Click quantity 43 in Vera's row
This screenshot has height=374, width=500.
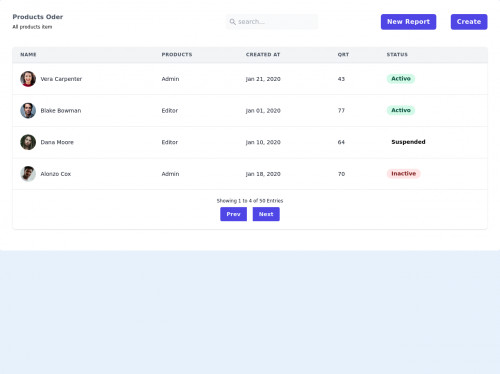[341, 79]
